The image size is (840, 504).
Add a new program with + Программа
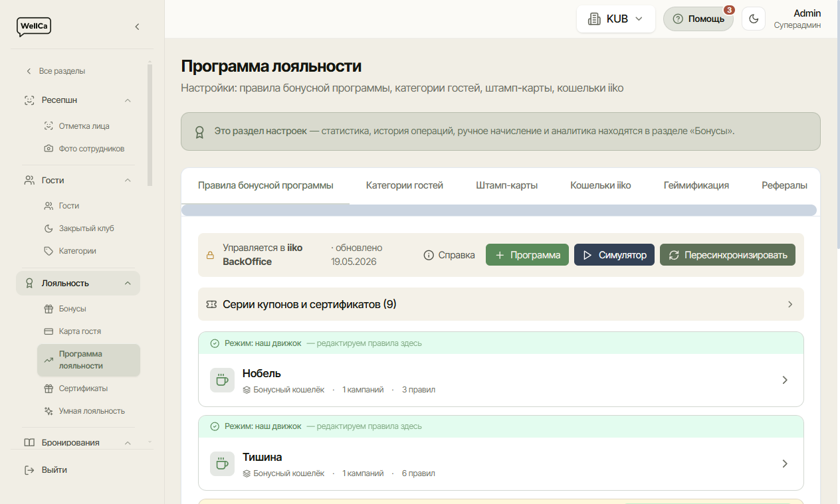coord(527,255)
